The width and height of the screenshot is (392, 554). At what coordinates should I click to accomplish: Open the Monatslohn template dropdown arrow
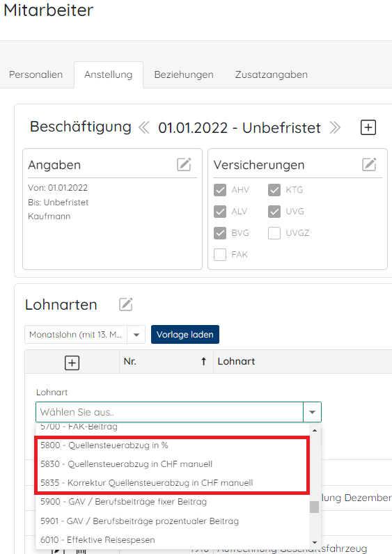[x=136, y=335]
